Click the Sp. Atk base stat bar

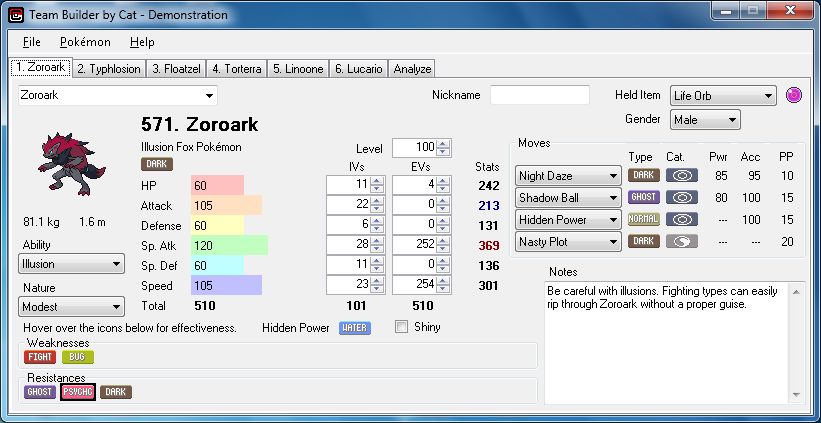pos(229,245)
